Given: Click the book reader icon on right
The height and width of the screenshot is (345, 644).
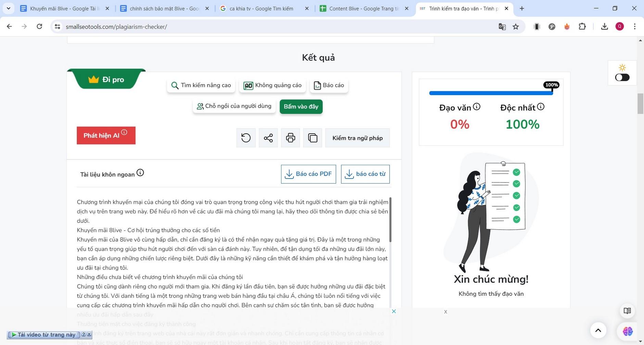Looking at the screenshot, I should [627, 311].
